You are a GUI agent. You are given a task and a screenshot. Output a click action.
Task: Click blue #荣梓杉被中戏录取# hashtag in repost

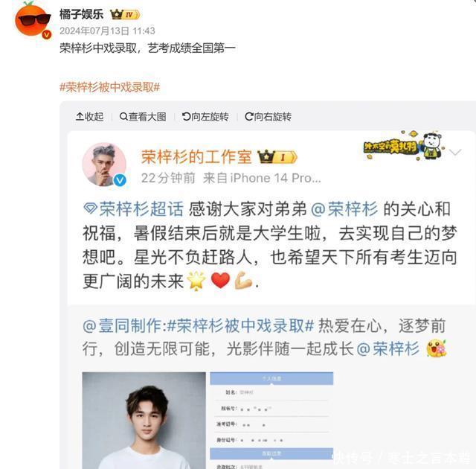click(x=240, y=326)
